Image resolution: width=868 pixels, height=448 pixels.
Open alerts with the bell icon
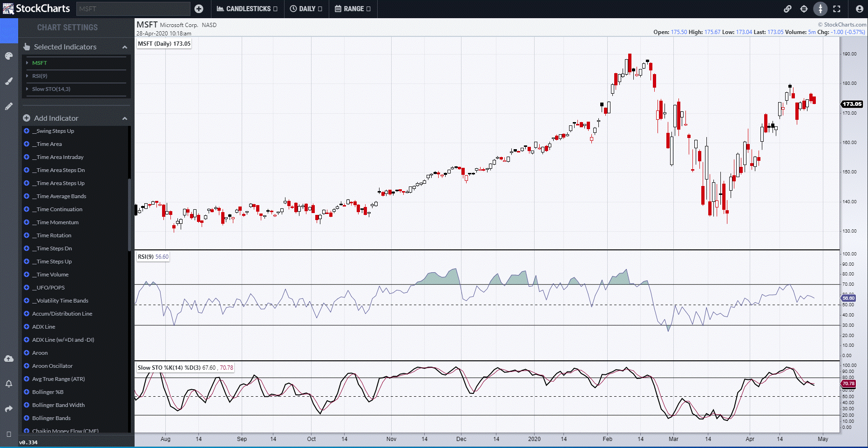(x=9, y=384)
